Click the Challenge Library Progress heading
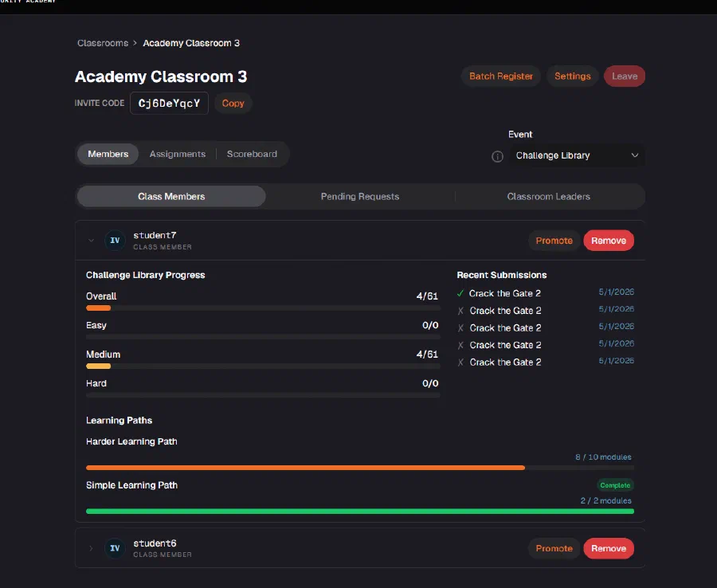 pyautogui.click(x=146, y=275)
